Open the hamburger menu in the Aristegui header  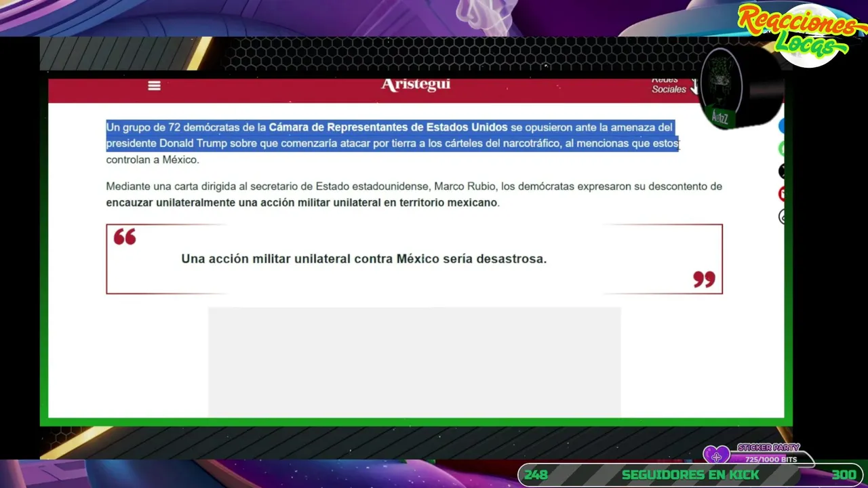pyautogui.click(x=154, y=85)
